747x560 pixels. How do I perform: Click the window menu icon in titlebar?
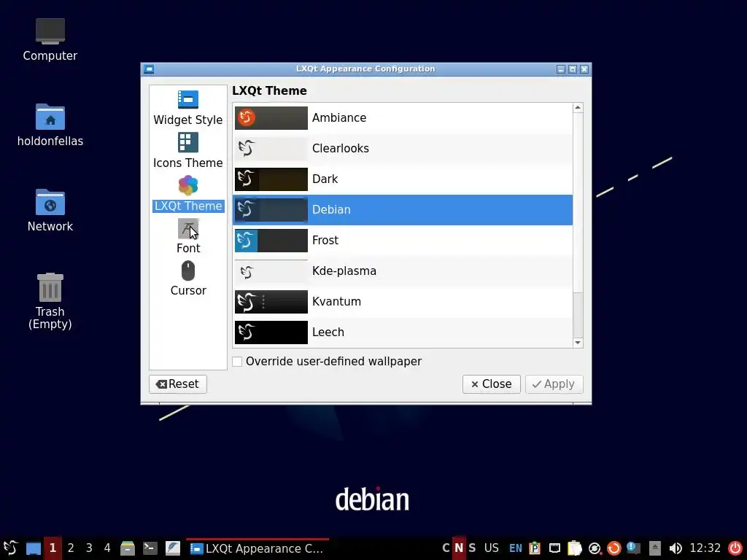click(x=149, y=69)
